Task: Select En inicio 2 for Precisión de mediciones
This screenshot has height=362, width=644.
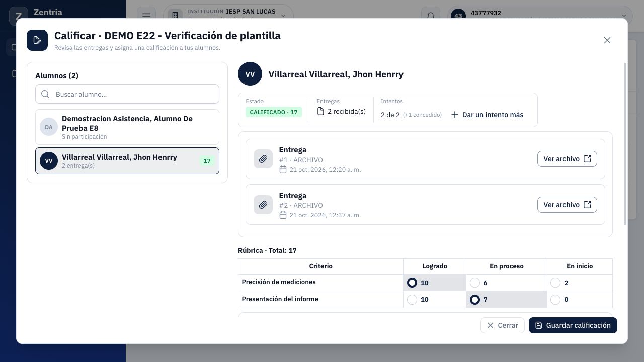Action: (x=555, y=283)
